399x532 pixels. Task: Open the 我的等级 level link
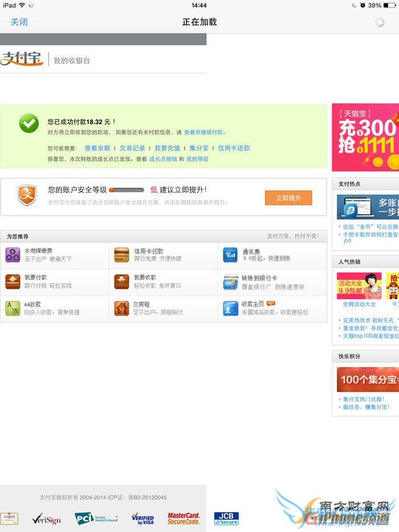click(197, 159)
